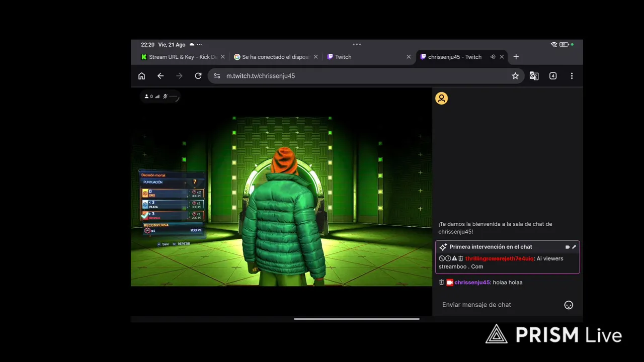Click the 'Primera intervención en el chat' header
This screenshot has height=362, width=644.
tap(491, 247)
